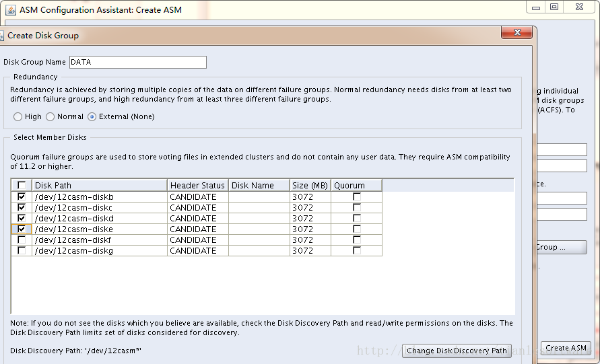600x364 pixels.
Task: Select the /dev/12casm-diskg path cell
Action: (x=100, y=250)
